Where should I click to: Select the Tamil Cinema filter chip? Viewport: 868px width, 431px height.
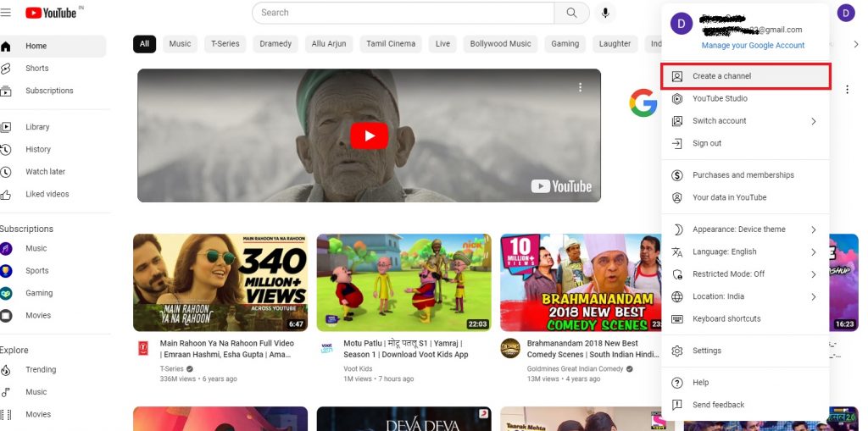click(x=391, y=44)
